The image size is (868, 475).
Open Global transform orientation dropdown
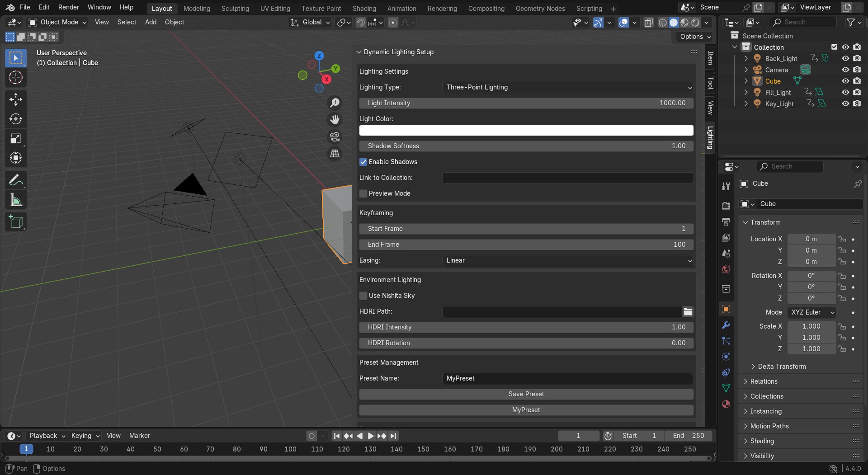point(311,22)
